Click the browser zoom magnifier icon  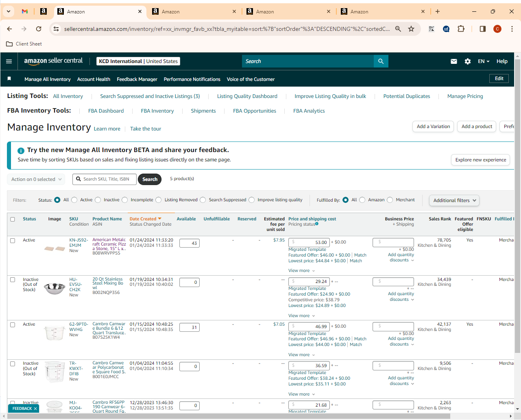398,29
